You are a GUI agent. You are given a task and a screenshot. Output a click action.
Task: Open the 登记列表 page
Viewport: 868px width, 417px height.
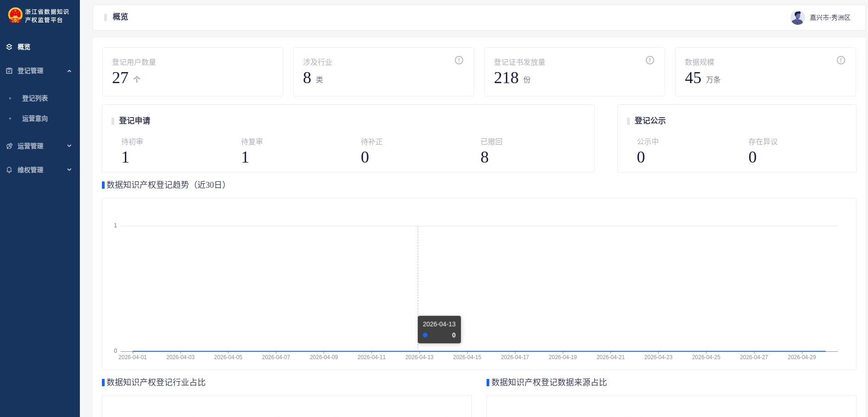coord(34,98)
